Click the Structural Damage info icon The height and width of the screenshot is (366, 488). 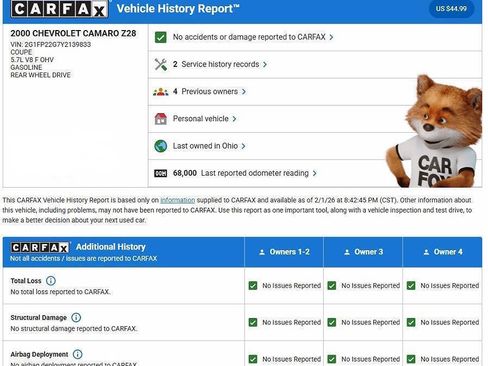tap(76, 317)
